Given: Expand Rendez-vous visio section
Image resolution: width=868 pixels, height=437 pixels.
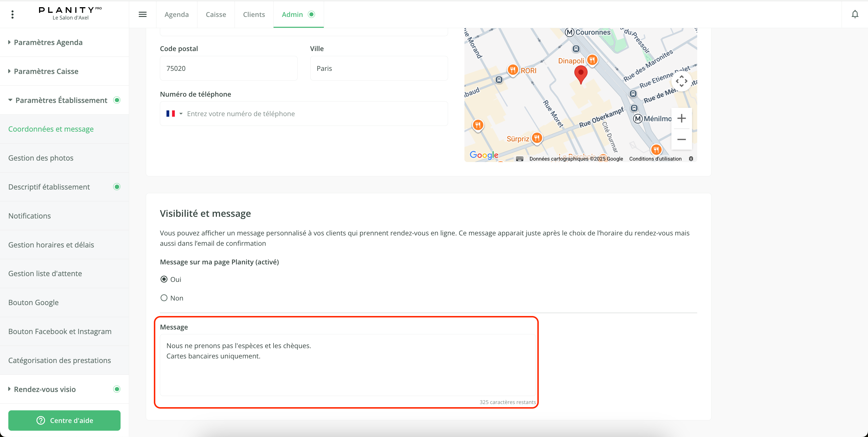Looking at the screenshot, I should point(45,389).
